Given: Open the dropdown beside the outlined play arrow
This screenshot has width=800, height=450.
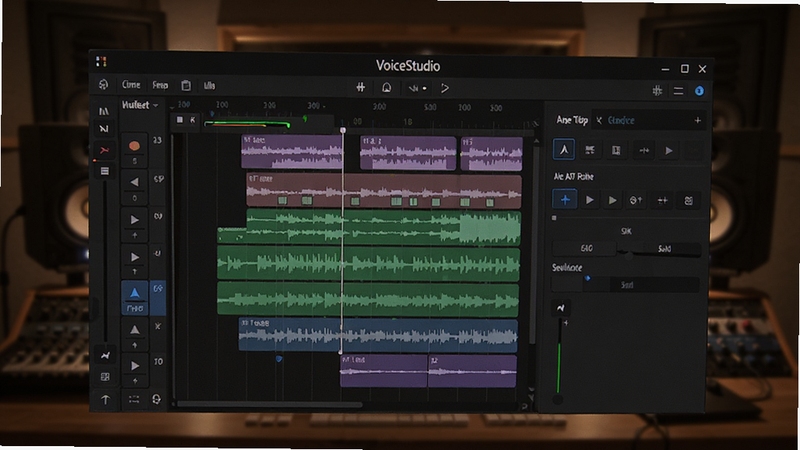Looking at the screenshot, I should pos(418,88).
